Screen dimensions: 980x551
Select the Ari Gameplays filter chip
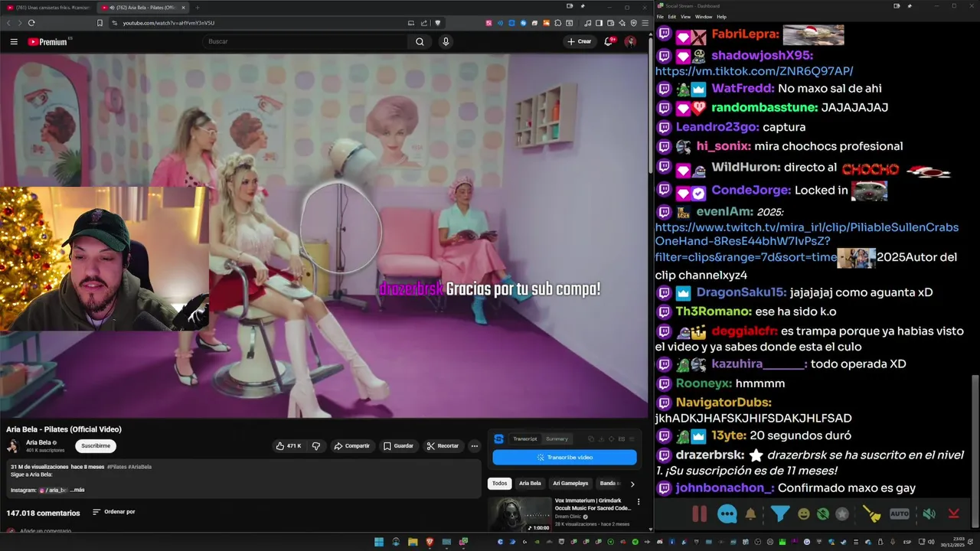[570, 484]
